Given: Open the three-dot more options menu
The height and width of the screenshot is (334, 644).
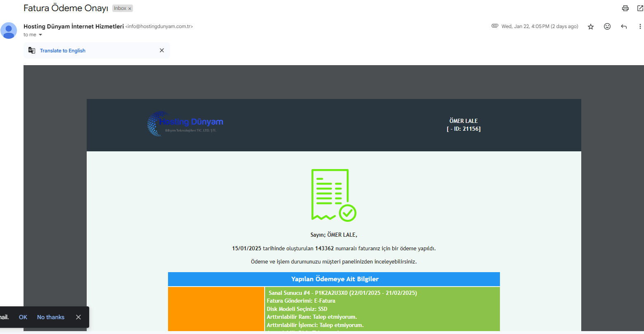Looking at the screenshot, I should click(x=640, y=26).
